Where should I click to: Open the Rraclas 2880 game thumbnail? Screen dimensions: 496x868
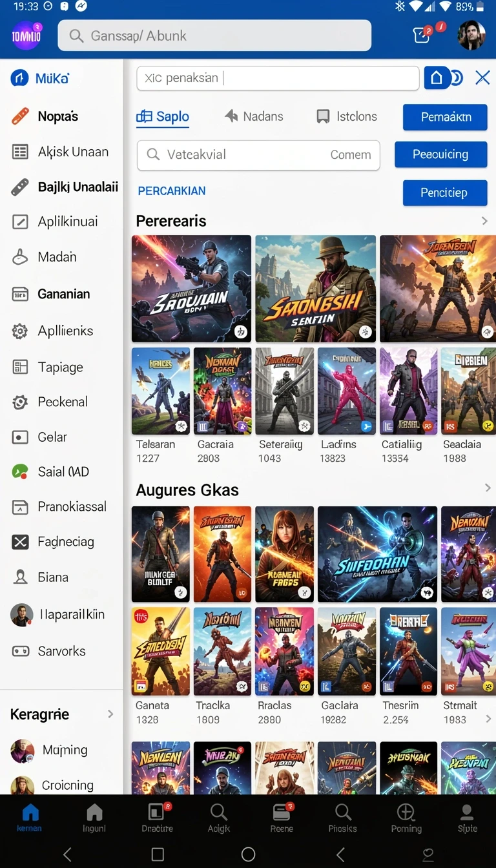285,651
